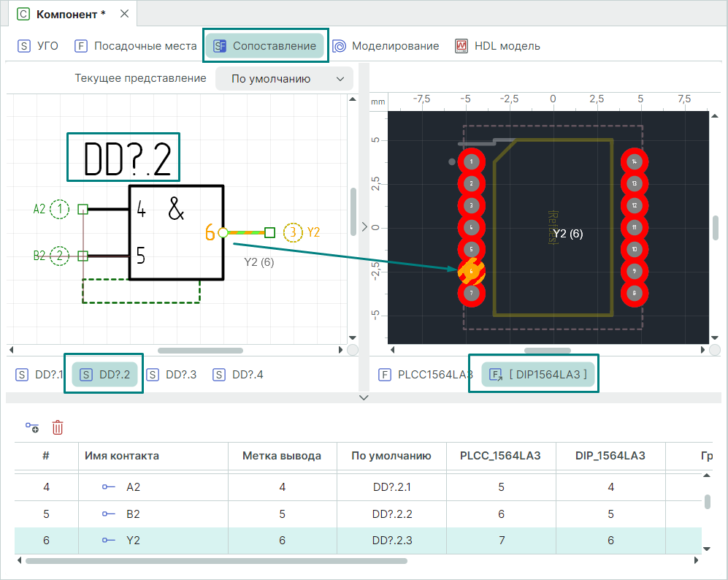Viewport: 728px width, 580px height.
Task: Close the Компонент document tab
Action: (124, 14)
